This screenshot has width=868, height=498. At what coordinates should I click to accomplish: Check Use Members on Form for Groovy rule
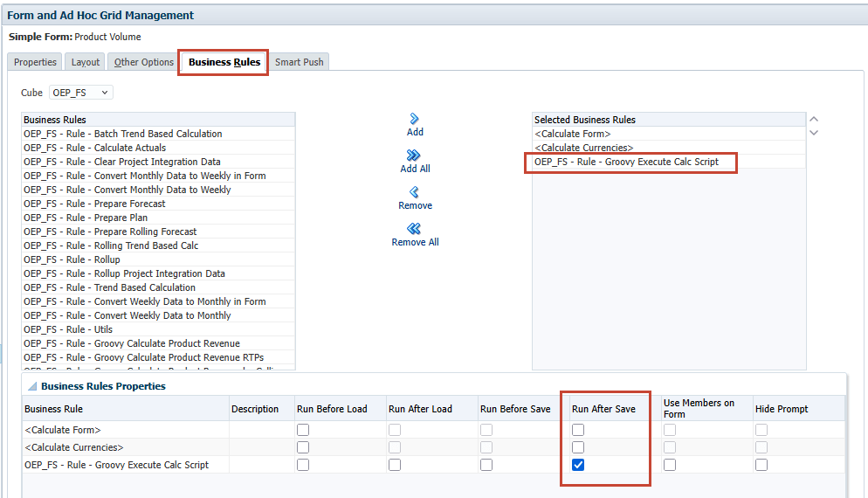tap(670, 465)
